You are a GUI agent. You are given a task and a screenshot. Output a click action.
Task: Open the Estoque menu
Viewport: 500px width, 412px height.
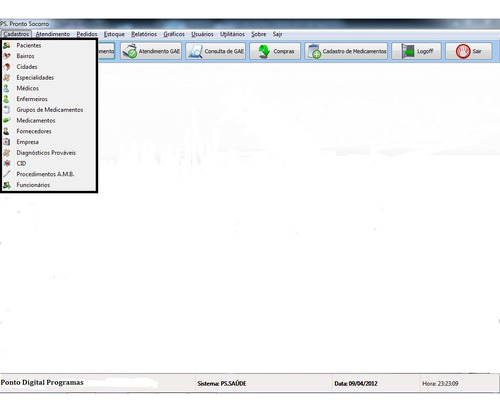click(114, 34)
